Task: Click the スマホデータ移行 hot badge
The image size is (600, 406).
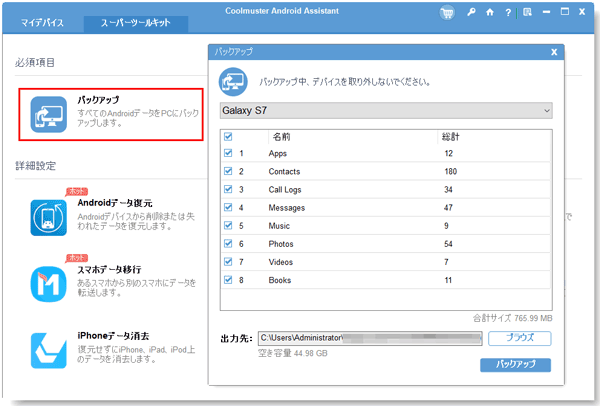Action: click(77, 258)
